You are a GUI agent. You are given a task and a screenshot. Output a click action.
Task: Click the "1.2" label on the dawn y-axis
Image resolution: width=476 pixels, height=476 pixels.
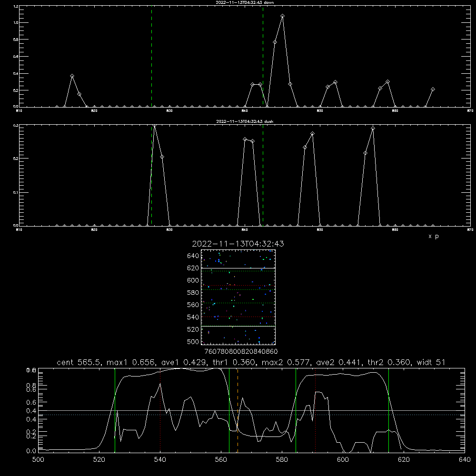(x=16, y=6)
